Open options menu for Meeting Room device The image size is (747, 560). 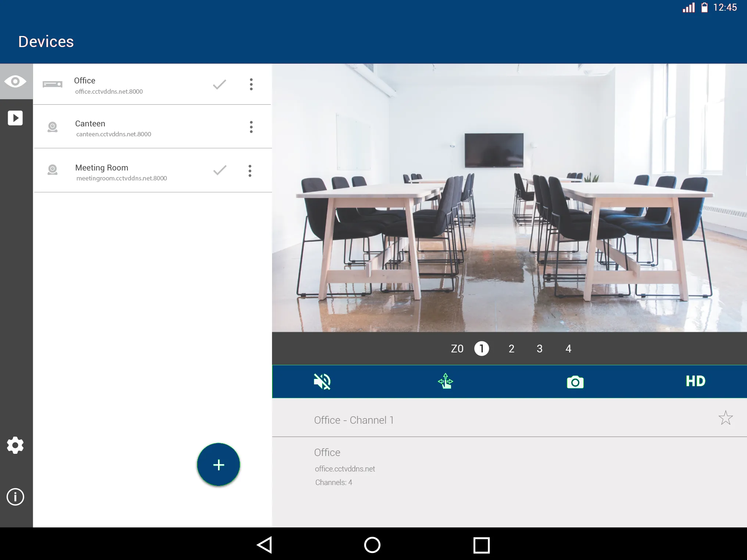point(249,170)
